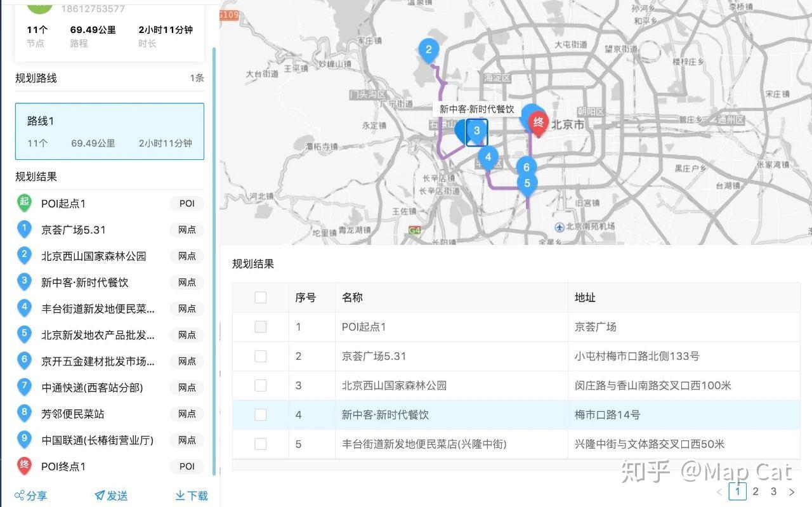Go to previous page with left arrow
The width and height of the screenshot is (812, 507).
point(719,492)
